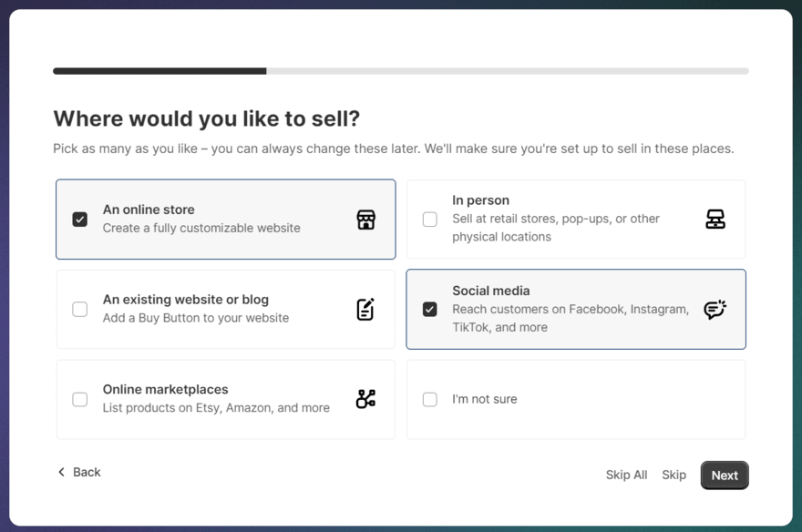The image size is (802, 532).
Task: Click 'List products on Etsy, Amazon' description
Action: (216, 408)
